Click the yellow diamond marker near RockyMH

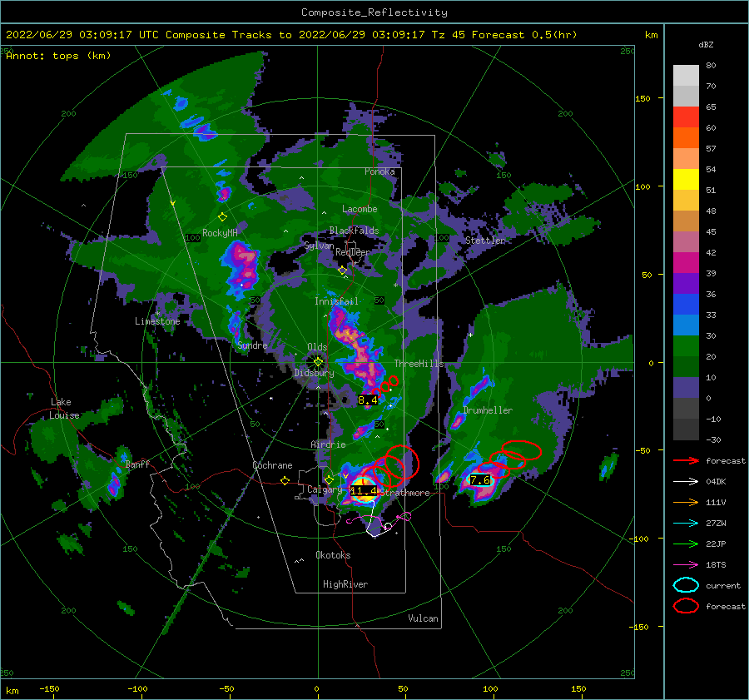[222, 217]
